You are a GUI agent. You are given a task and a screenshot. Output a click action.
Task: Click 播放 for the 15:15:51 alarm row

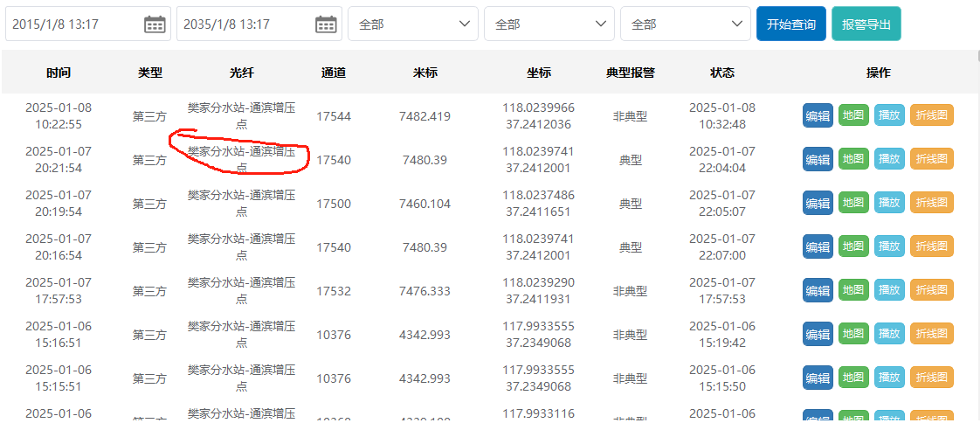click(889, 378)
